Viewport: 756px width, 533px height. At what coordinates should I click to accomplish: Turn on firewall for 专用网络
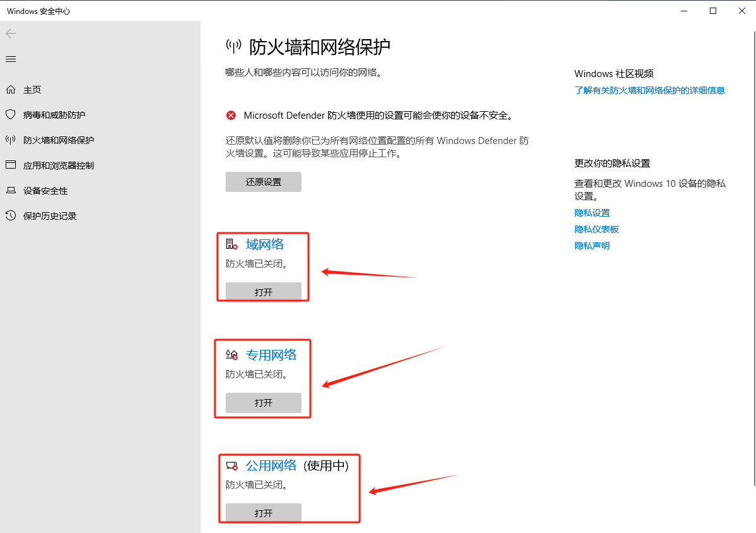coord(263,403)
